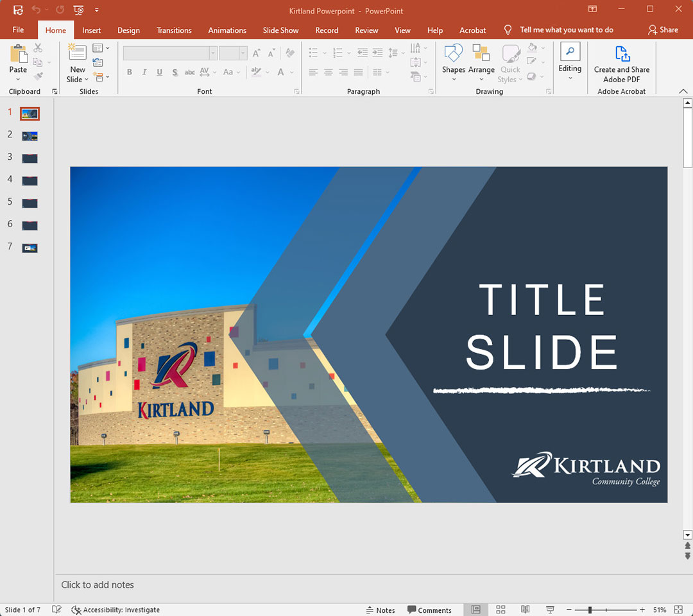Switch to the Transitions tab

click(x=174, y=30)
